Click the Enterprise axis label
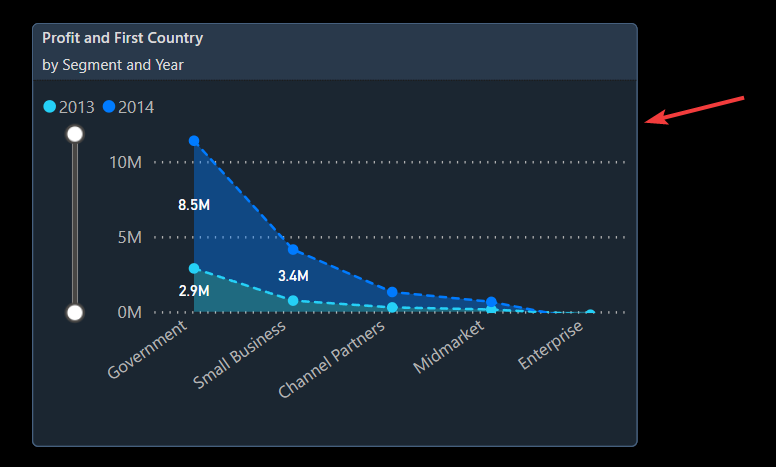 tap(551, 346)
